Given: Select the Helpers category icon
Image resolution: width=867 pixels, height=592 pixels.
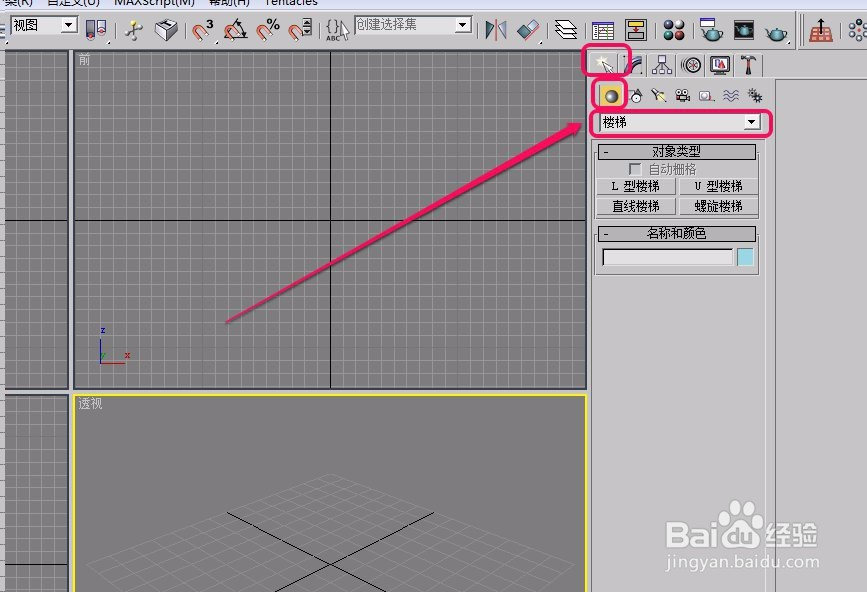Looking at the screenshot, I should click(x=706, y=96).
